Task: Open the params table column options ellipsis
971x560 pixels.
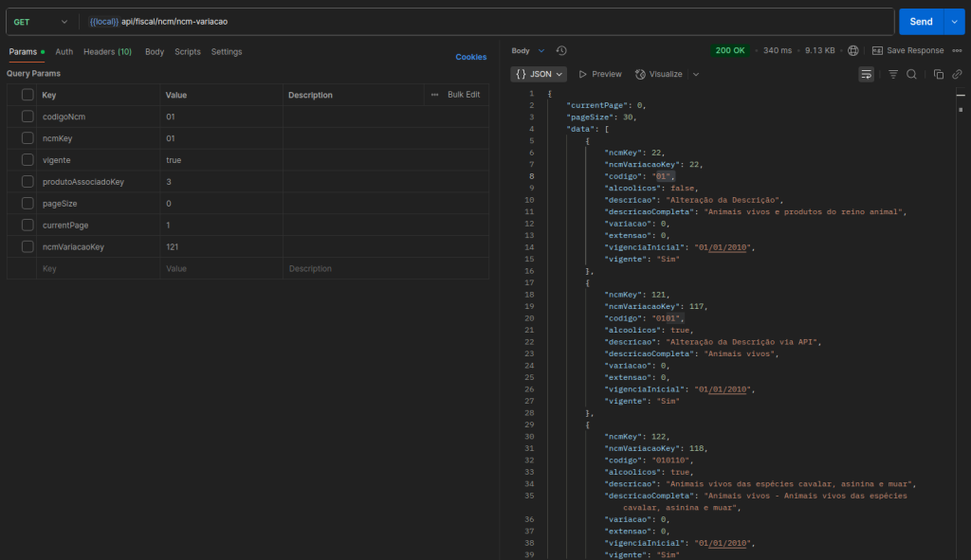Action: (x=434, y=95)
